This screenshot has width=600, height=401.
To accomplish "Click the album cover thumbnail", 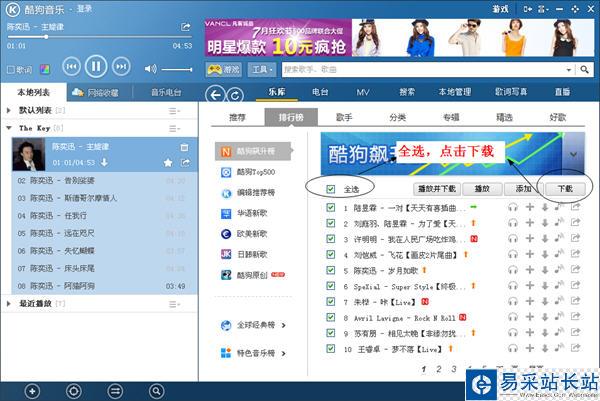I will pyautogui.click(x=29, y=154).
